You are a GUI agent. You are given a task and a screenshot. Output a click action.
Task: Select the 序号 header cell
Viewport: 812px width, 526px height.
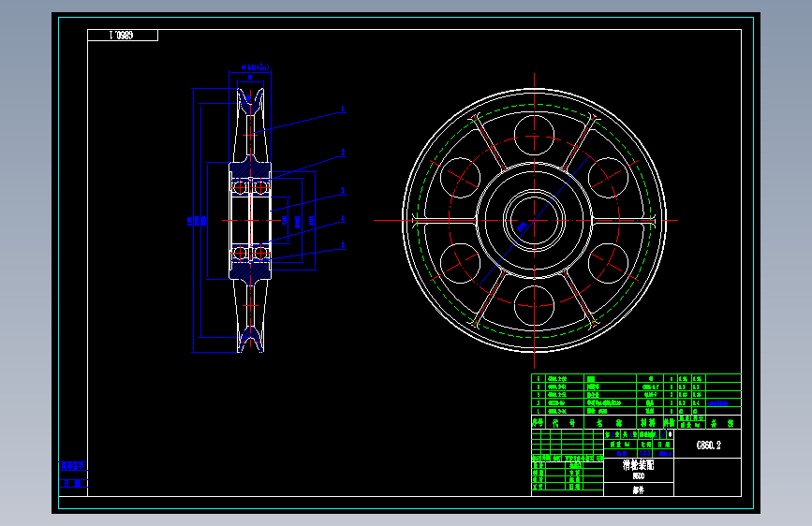(x=538, y=423)
